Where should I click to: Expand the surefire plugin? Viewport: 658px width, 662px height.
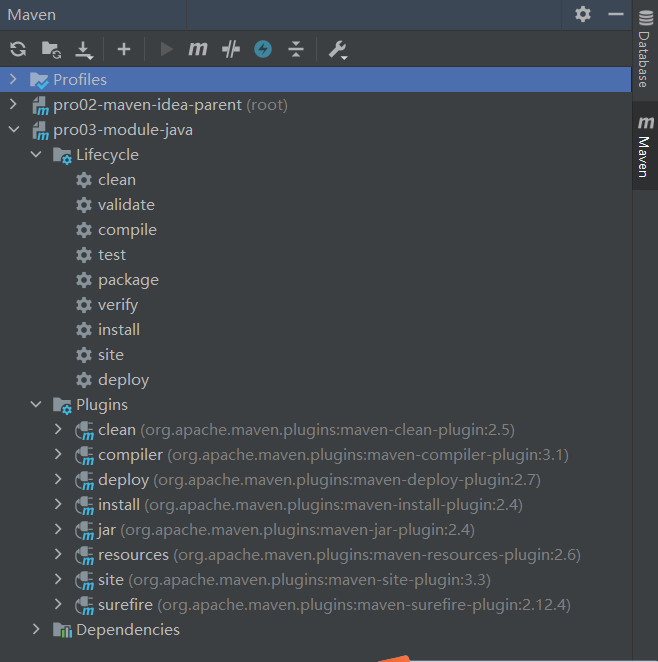tap(58, 604)
